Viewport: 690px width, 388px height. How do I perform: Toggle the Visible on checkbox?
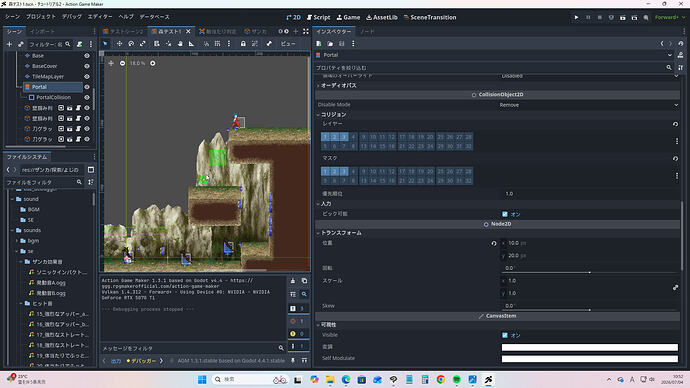(x=505, y=335)
